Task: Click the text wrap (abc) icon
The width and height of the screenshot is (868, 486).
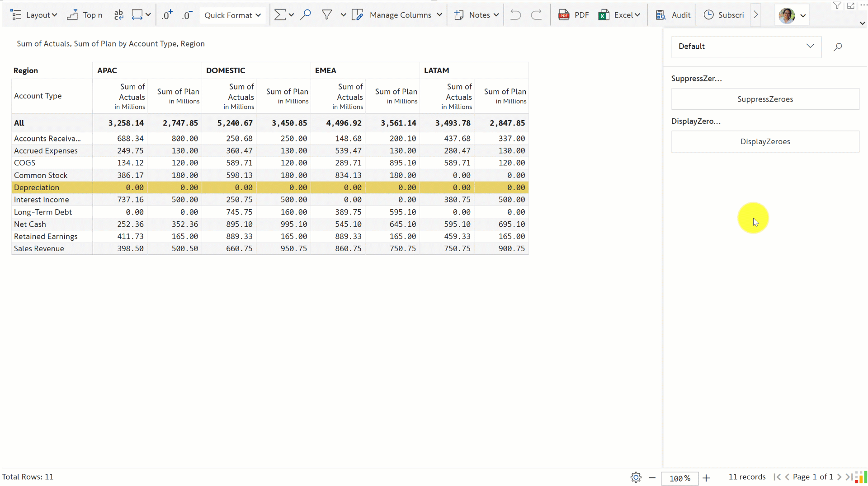Action: (x=118, y=15)
